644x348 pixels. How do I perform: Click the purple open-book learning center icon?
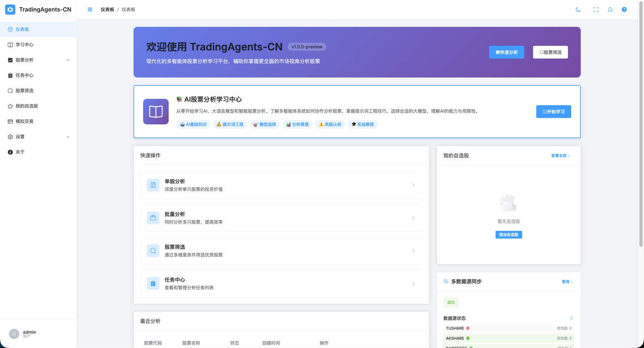(156, 111)
